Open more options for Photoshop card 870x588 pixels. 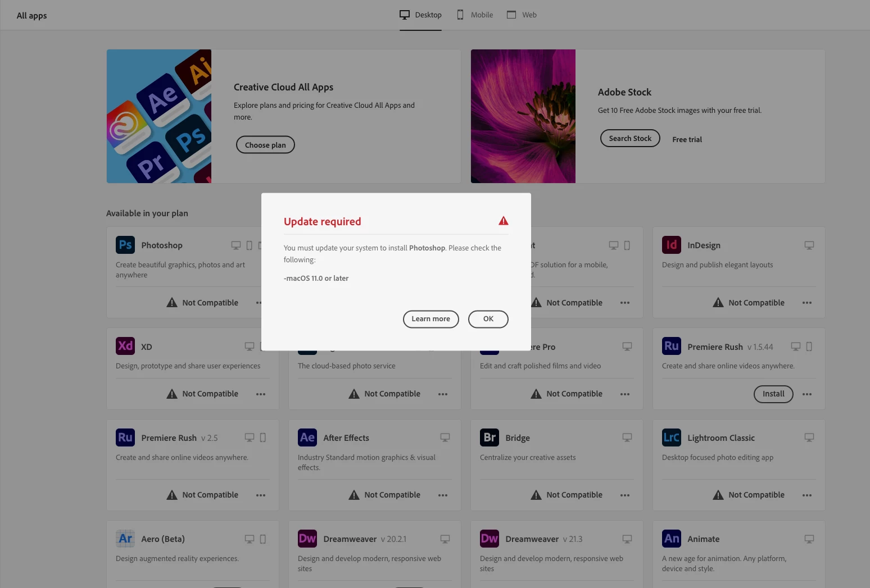coord(259,303)
